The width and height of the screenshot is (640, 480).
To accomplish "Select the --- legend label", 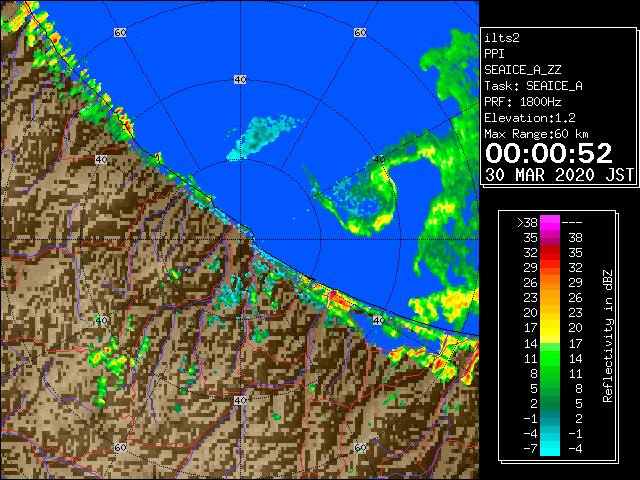I will coord(572,223).
